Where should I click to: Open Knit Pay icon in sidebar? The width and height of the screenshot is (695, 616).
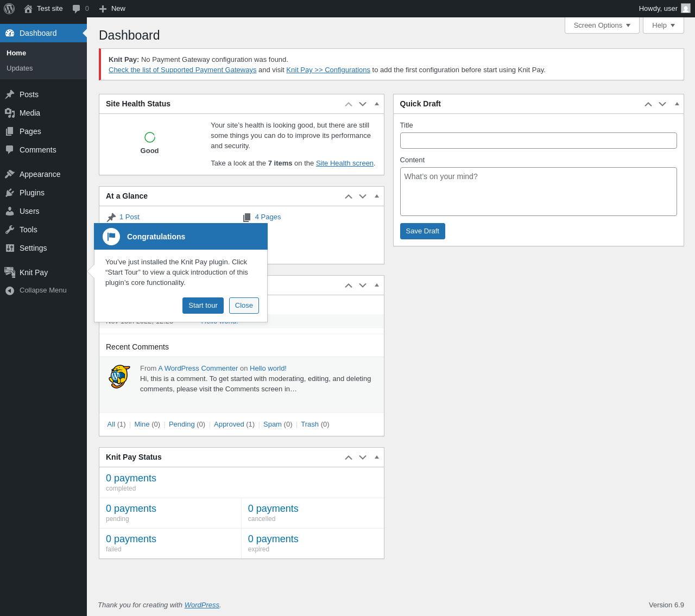10,272
